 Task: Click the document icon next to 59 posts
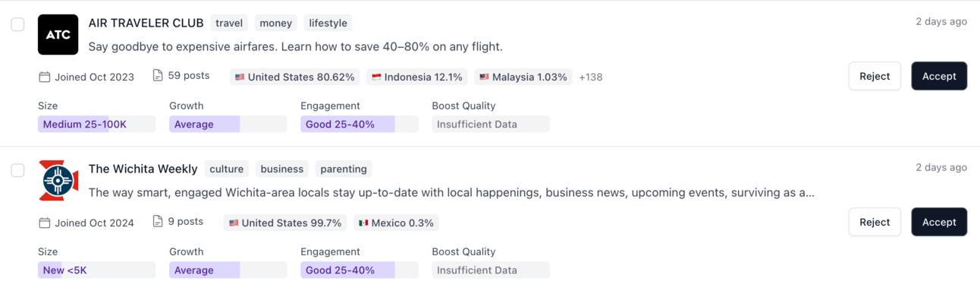tap(158, 75)
